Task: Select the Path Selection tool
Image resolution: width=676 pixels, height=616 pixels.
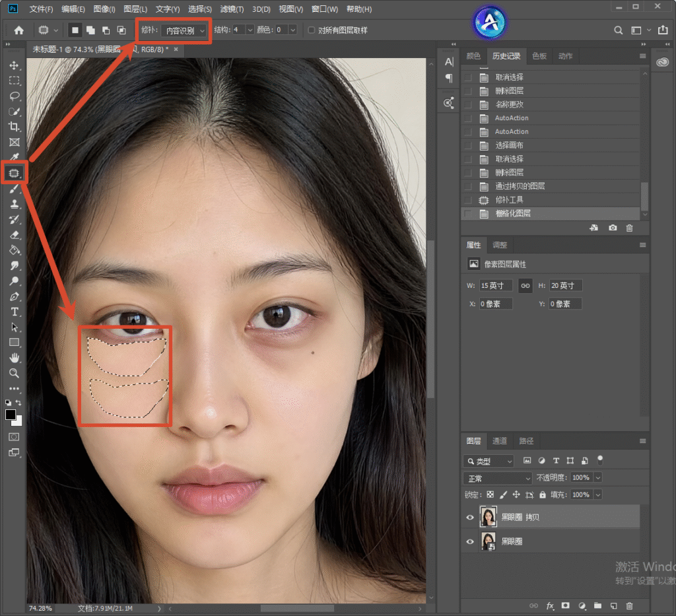Action: pos(15,327)
